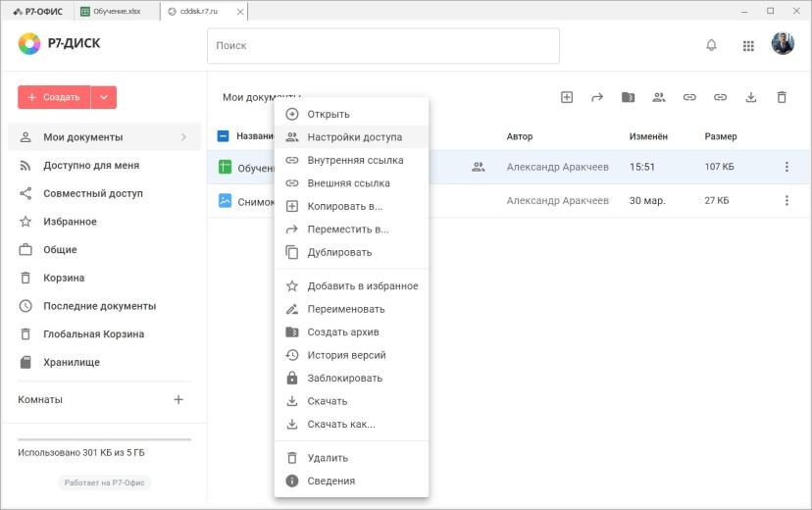Click the Move to arrow icon in the toolbar
The height and width of the screenshot is (510, 812).
click(597, 97)
